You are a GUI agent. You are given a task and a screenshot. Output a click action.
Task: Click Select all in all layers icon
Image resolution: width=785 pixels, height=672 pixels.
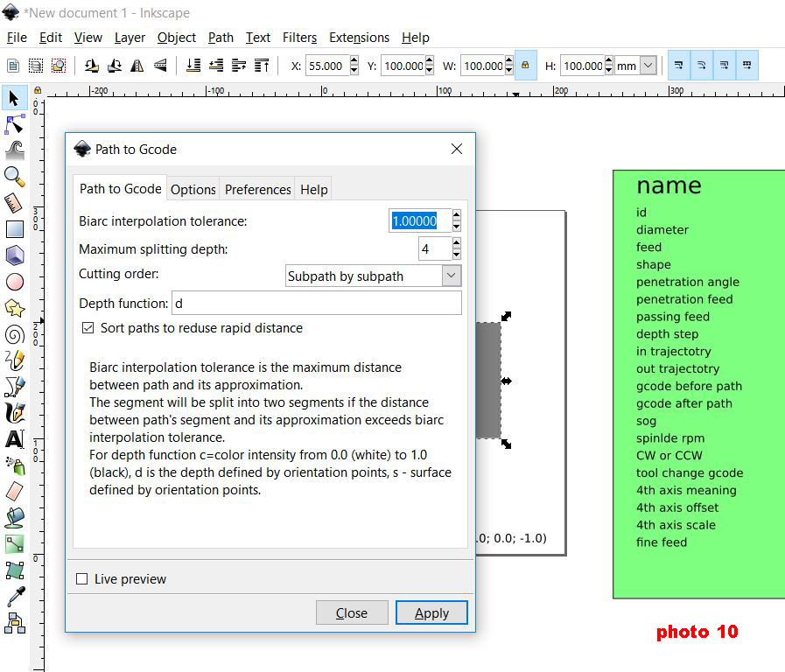[36, 66]
